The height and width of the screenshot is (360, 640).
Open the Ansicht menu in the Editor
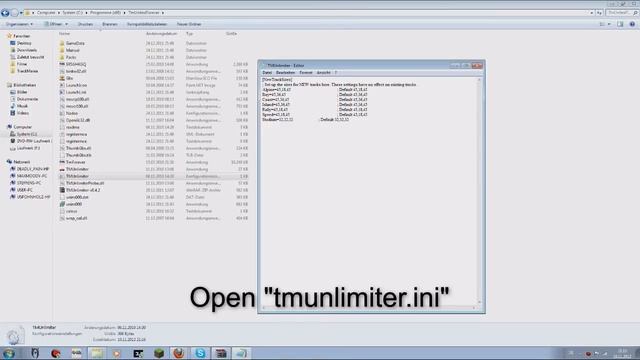[324, 72]
